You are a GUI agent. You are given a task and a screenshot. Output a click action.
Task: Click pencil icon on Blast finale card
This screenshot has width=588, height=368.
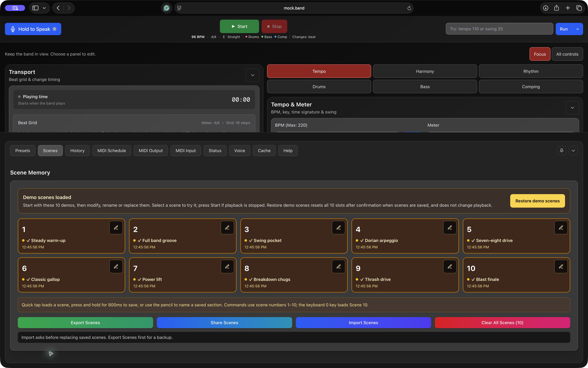point(561,266)
